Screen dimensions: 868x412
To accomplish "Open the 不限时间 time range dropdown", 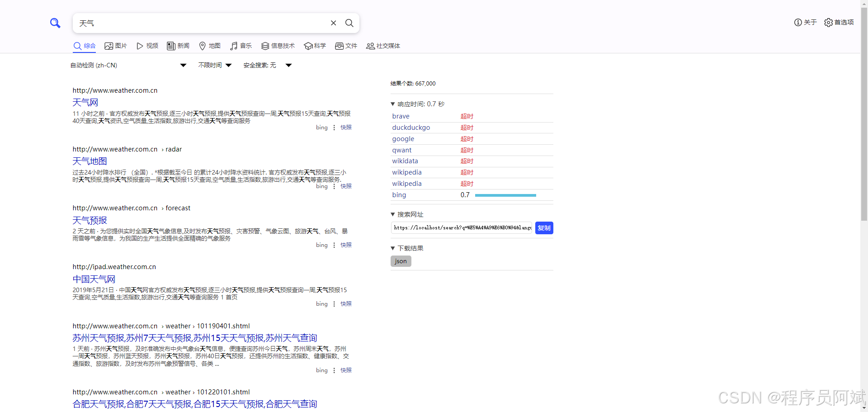I will click(215, 65).
